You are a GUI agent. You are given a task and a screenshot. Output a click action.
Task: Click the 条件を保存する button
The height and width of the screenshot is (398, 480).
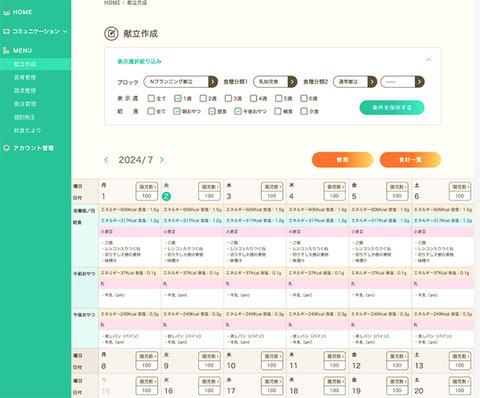[392, 108]
